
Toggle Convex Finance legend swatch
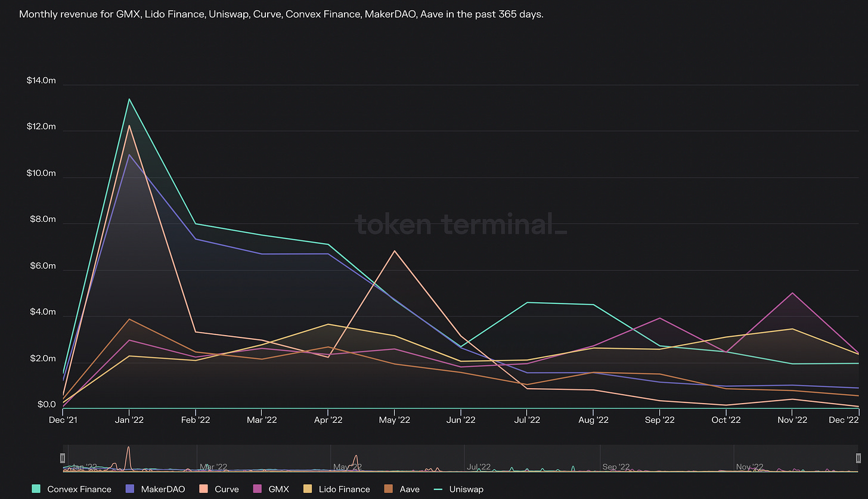click(36, 489)
